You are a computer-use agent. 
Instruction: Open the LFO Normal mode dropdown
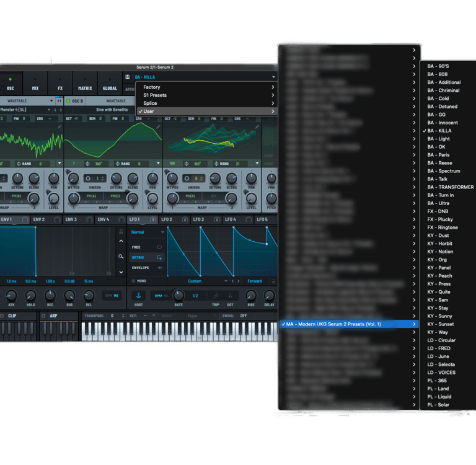pos(163,232)
